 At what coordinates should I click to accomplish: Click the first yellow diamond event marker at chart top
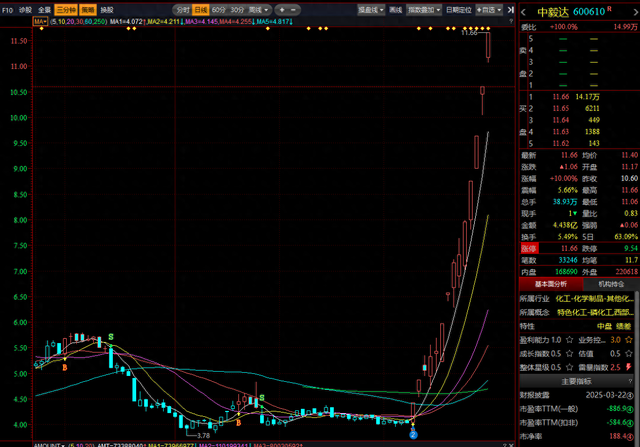(42, 29)
